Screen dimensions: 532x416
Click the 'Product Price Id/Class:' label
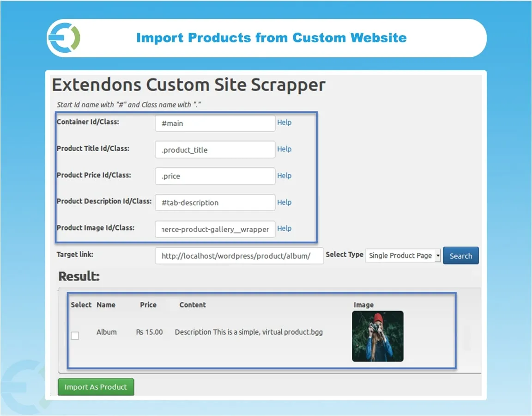94,175
